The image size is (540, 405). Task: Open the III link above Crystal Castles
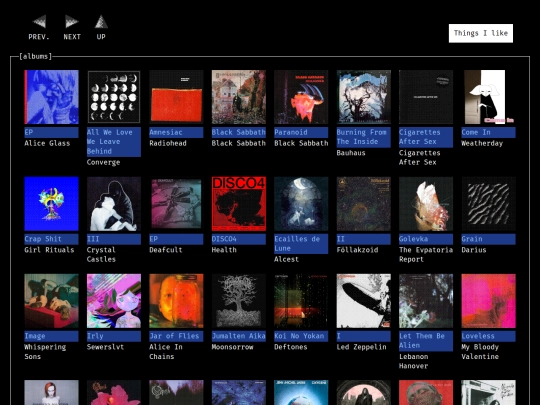114,239
